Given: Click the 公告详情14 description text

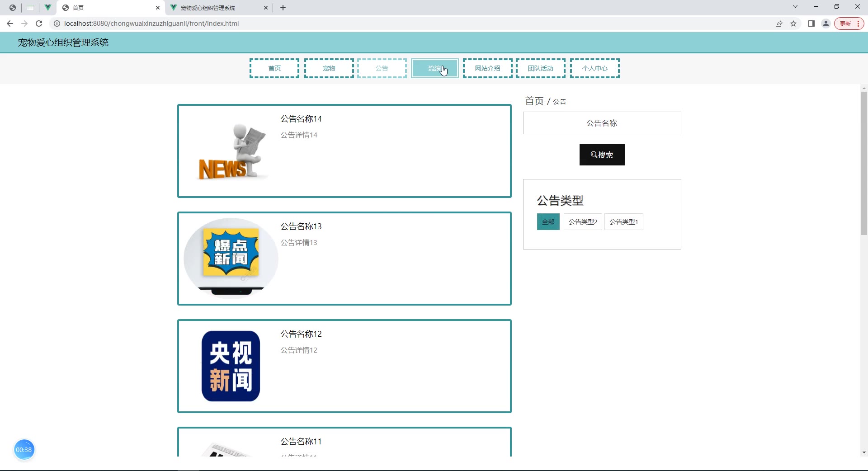Looking at the screenshot, I should point(299,135).
